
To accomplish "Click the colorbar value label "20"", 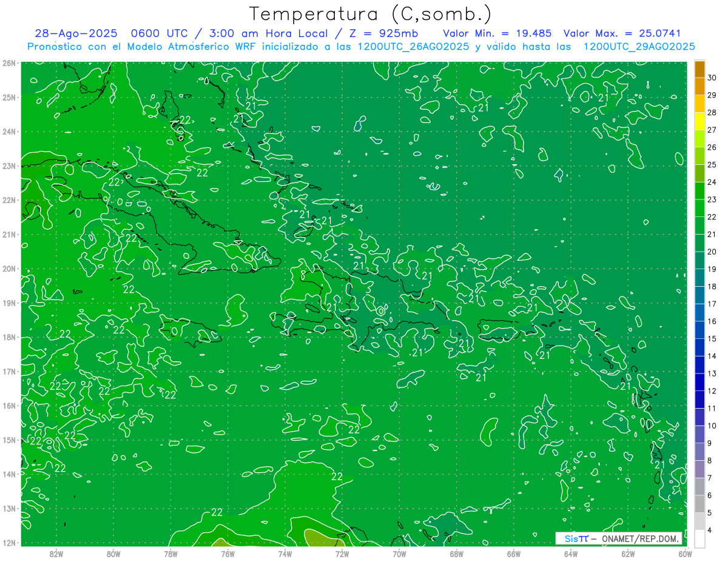I will pyautogui.click(x=712, y=252).
